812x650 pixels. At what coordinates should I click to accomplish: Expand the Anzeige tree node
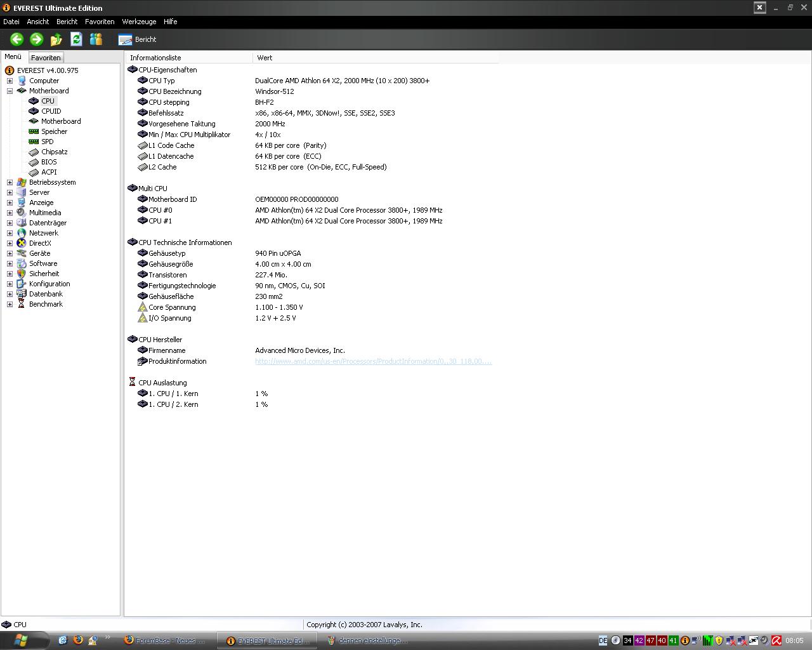10,202
